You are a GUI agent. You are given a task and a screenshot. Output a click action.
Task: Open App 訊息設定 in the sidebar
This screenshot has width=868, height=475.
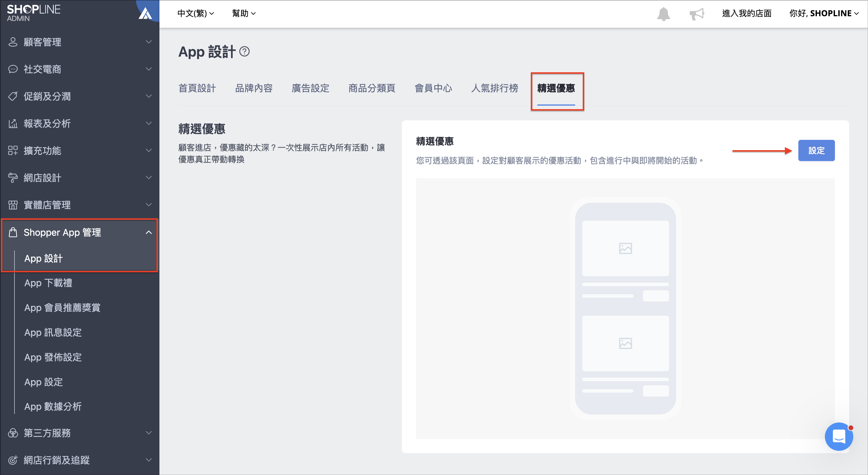(53, 332)
